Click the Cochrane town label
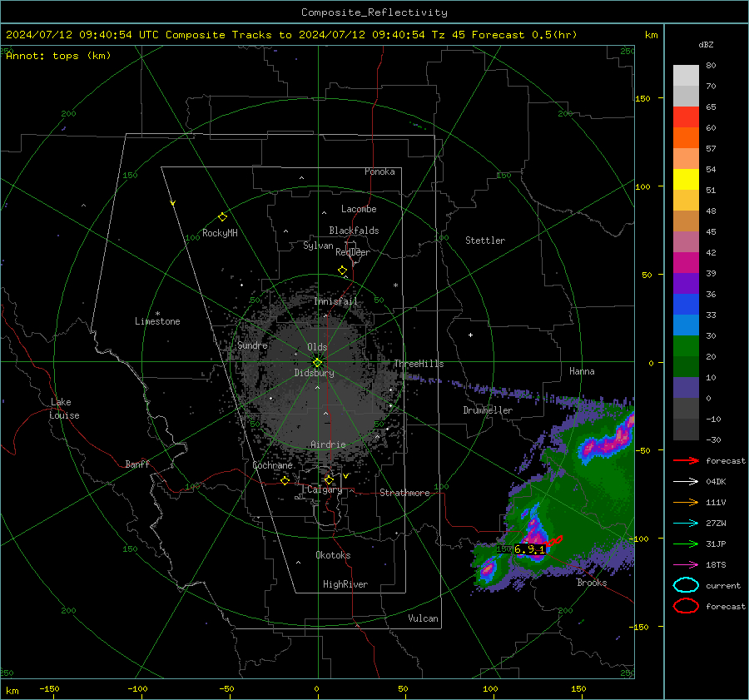Image resolution: width=749 pixels, height=700 pixels. tap(273, 465)
